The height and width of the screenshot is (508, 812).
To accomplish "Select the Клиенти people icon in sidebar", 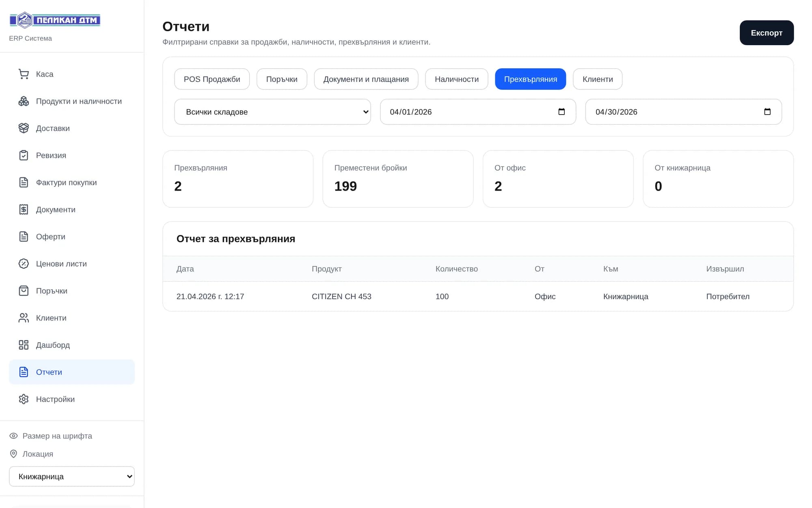I will 24,318.
